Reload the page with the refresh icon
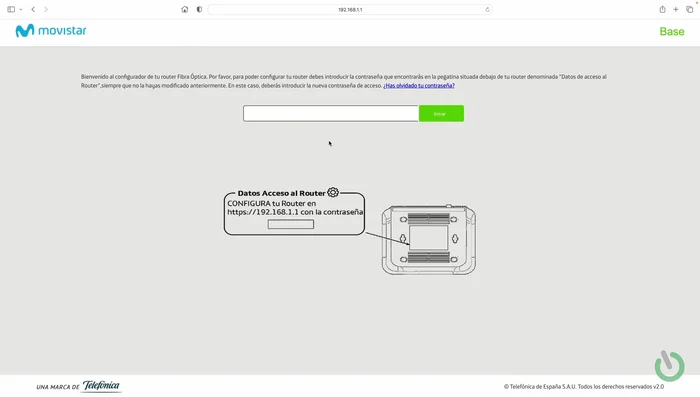 (487, 9)
